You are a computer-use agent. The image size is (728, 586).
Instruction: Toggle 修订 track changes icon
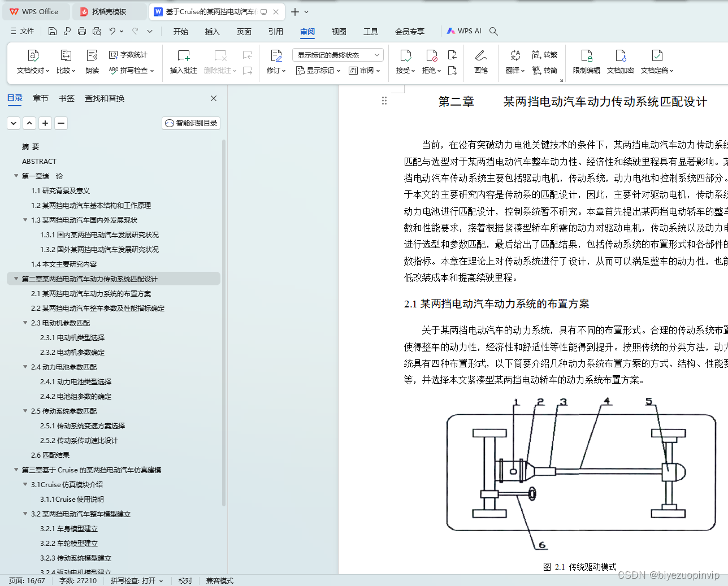(x=276, y=55)
